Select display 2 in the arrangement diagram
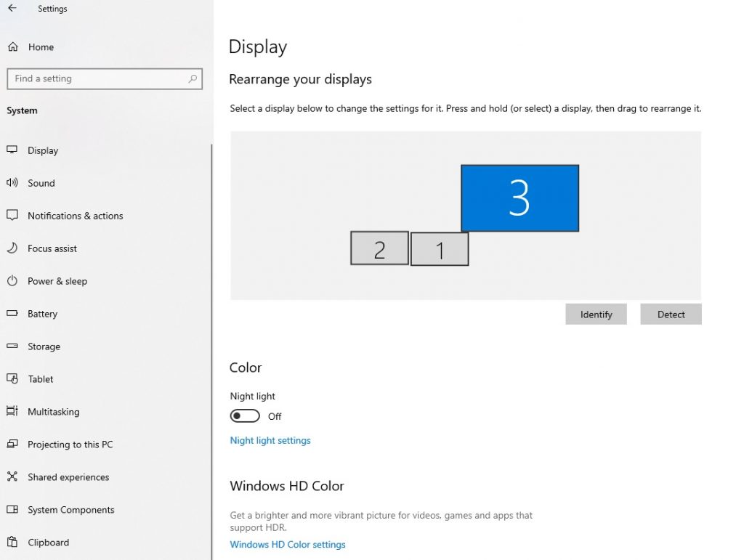 point(379,248)
